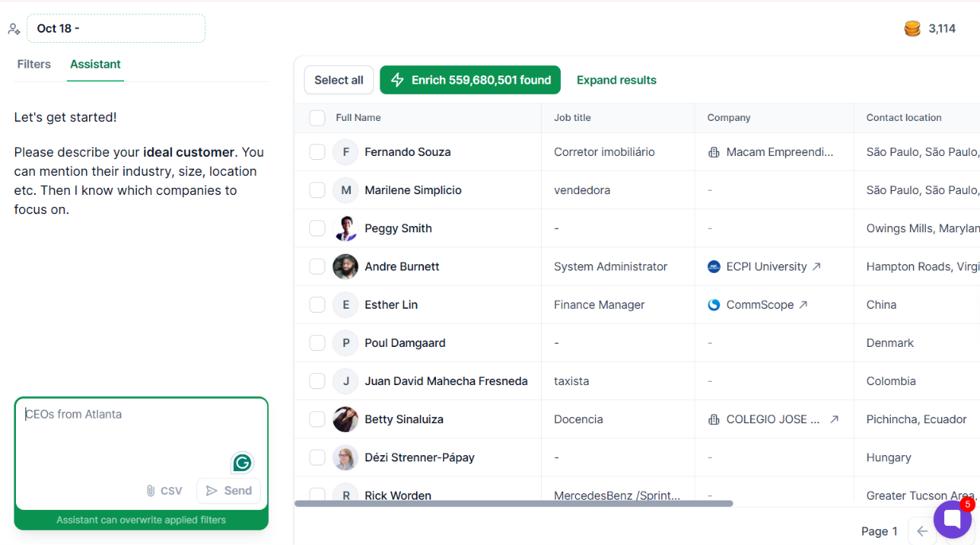Check the Peggy Smith row checkbox
The width and height of the screenshot is (980, 545).
pyautogui.click(x=317, y=228)
